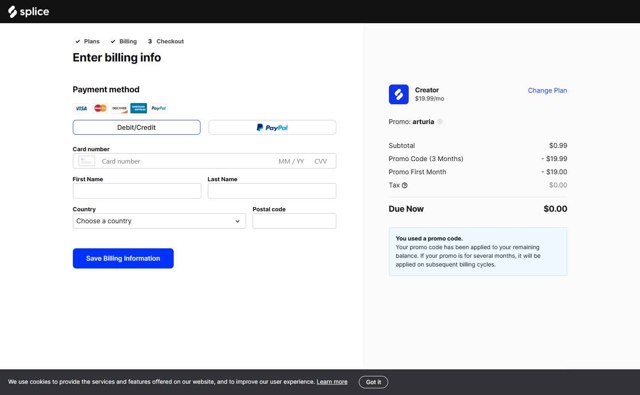This screenshot has height=395, width=640.
Task: Click the Last Name input field
Action: coord(272,191)
